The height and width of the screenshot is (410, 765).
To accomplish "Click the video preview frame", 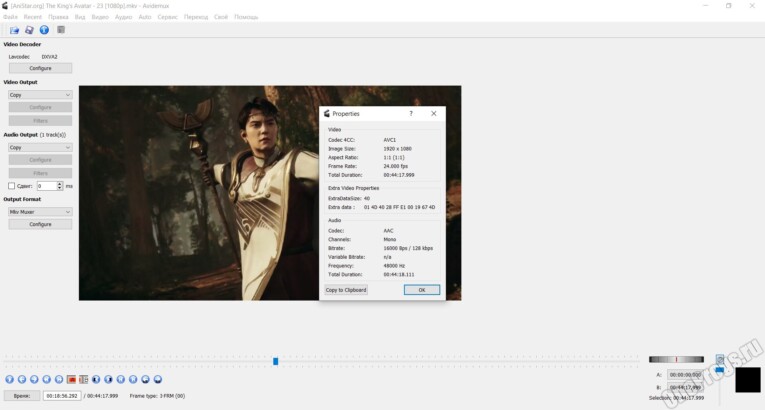I will coord(270,193).
